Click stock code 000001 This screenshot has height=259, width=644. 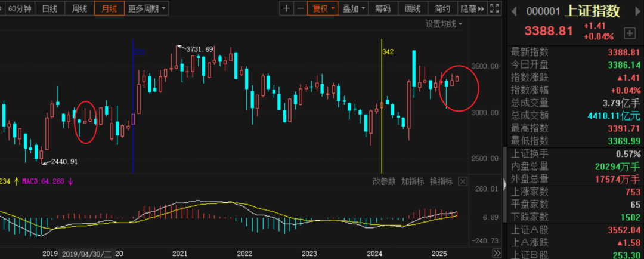coord(543,12)
